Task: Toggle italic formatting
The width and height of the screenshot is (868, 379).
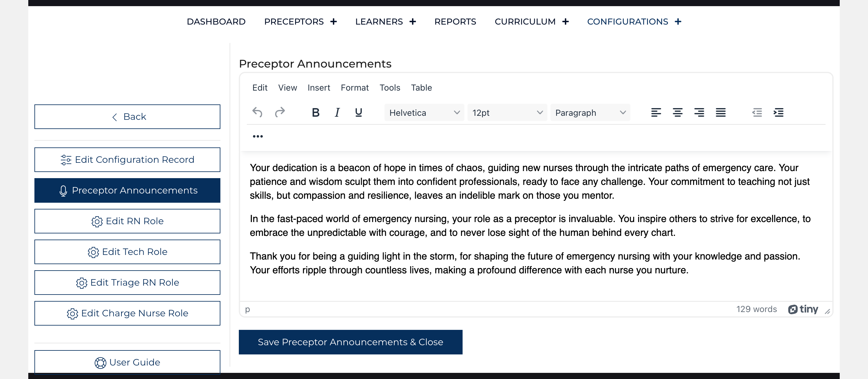Action: pos(337,112)
